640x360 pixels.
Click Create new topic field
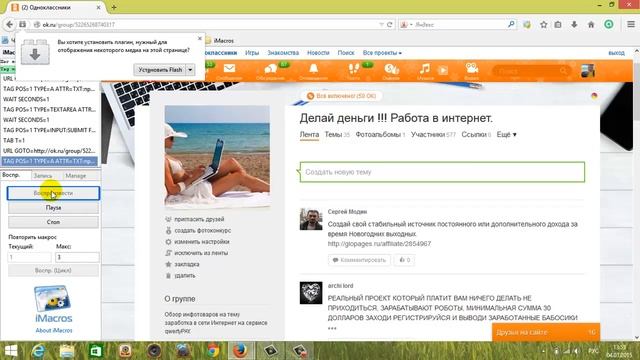442,172
